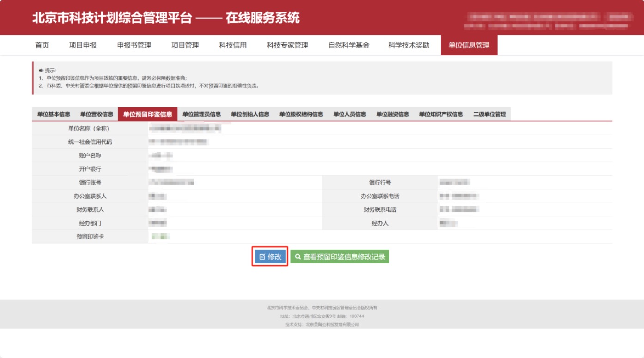The width and height of the screenshot is (644, 358).
Task: Open 科技专家管理 section
Action: pos(287,45)
